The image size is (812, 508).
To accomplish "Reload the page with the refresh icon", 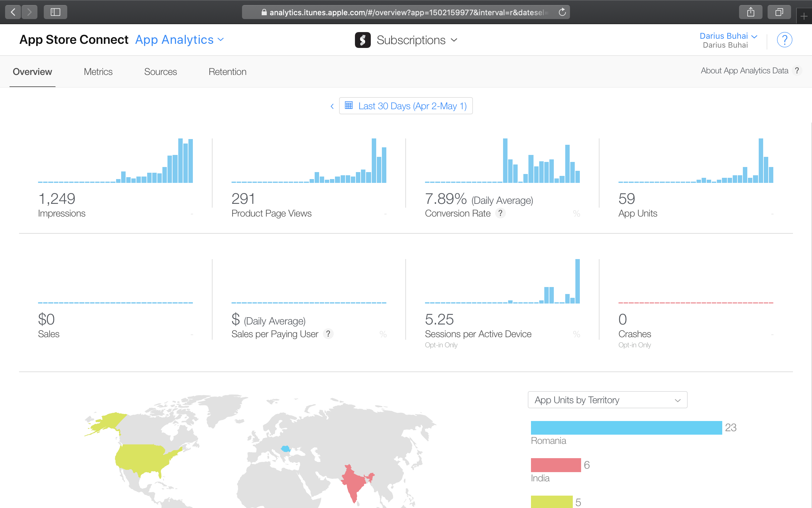I will coord(562,12).
